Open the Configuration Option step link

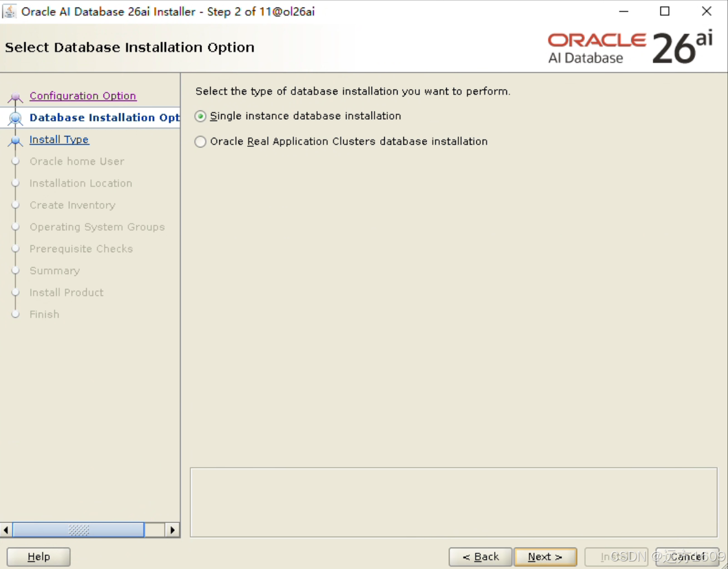click(x=83, y=96)
